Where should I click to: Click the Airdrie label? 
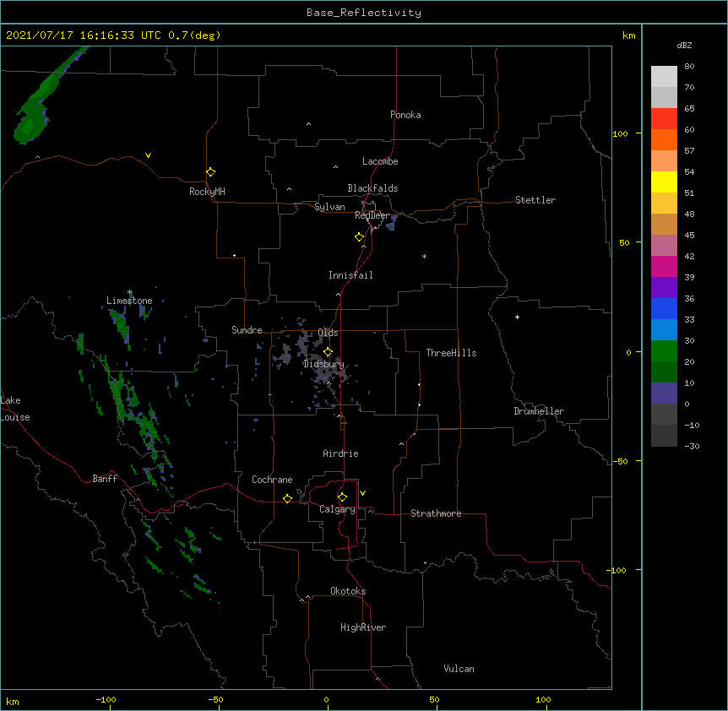[340, 453]
